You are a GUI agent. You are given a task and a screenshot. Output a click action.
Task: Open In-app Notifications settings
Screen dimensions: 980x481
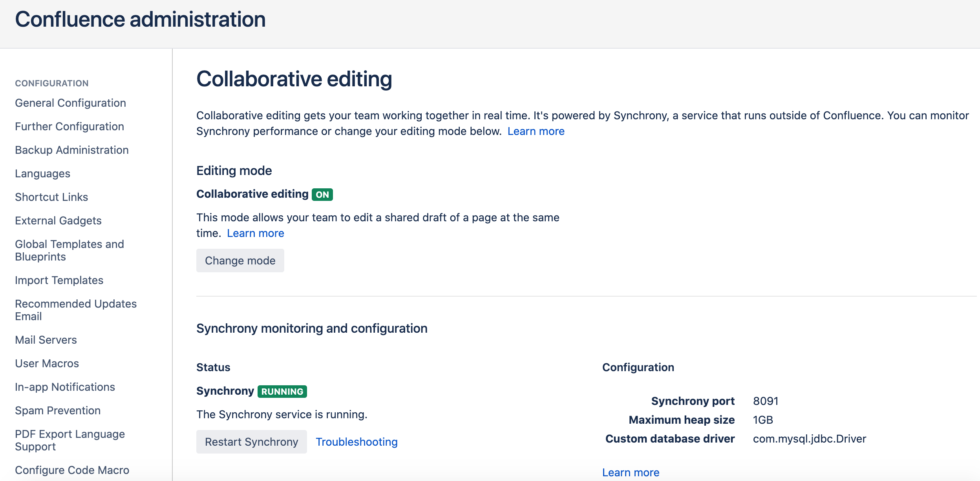65,387
